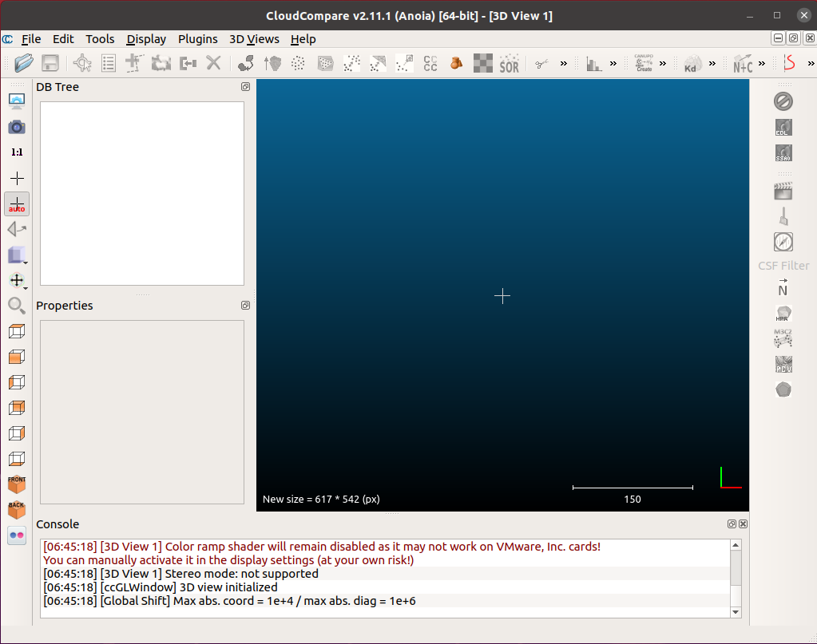Viewport: 817px width, 644px height.
Task: Open camera settings icon in left toolbar
Action: tap(17, 127)
